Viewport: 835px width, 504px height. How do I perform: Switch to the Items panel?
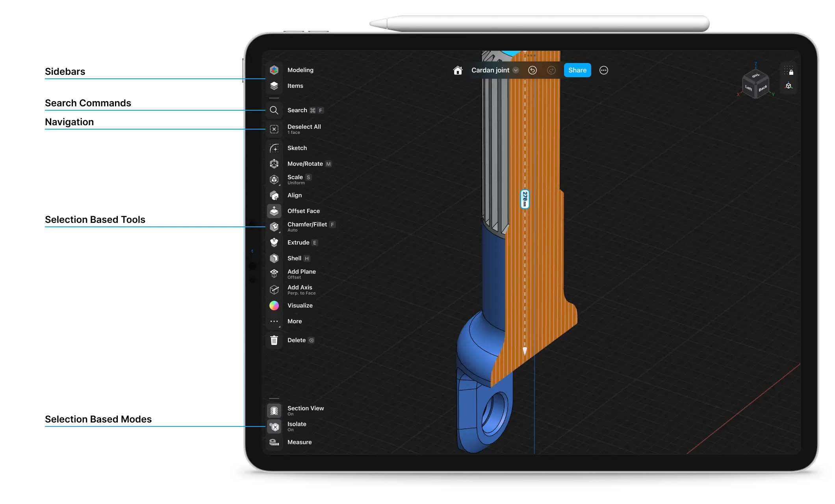[295, 86]
